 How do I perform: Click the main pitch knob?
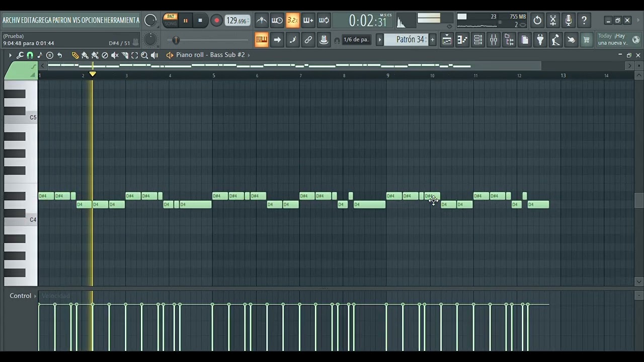pos(150,40)
